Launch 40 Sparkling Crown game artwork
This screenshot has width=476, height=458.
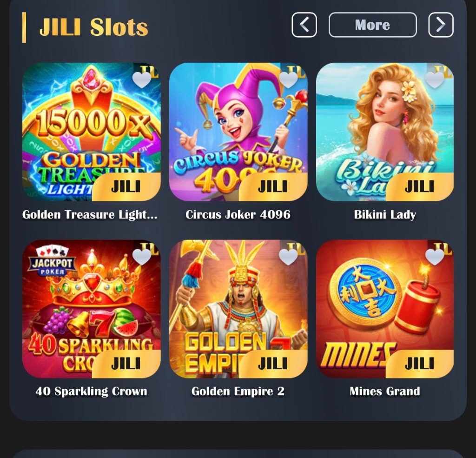pyautogui.click(x=92, y=309)
